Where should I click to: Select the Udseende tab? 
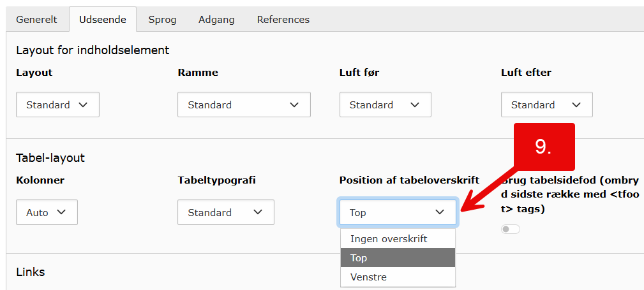click(x=103, y=20)
